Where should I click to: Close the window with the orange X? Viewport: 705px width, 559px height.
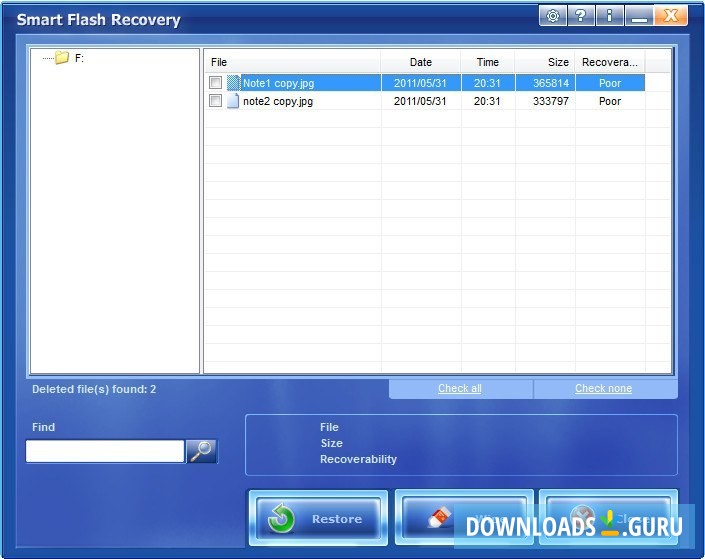[x=671, y=16]
